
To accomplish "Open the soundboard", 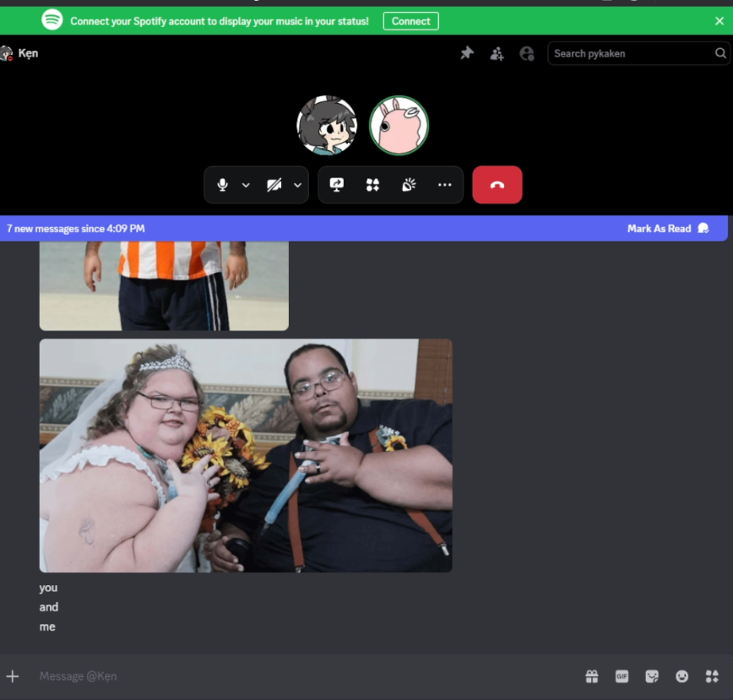I will point(409,185).
